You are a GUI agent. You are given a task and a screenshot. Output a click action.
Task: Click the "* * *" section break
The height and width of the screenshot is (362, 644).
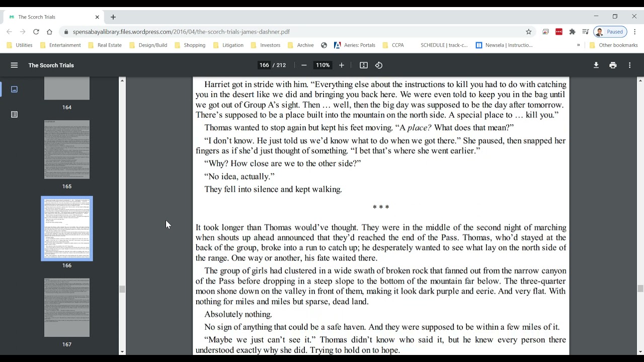tap(381, 207)
